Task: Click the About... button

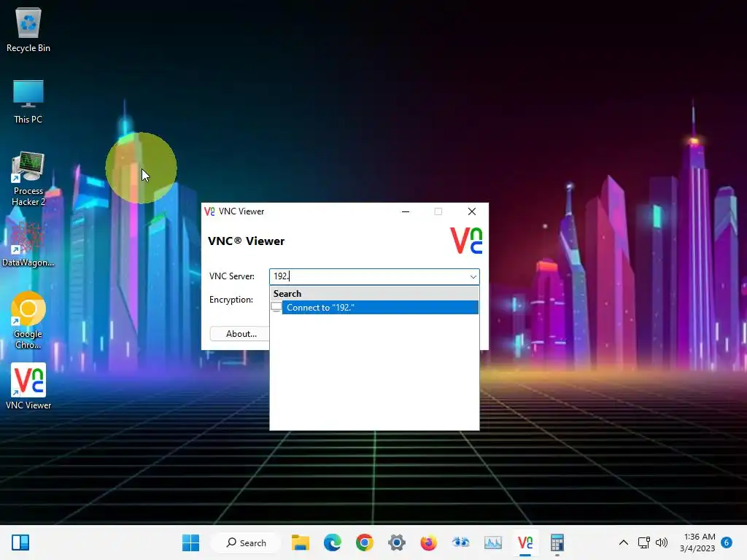Action: point(241,334)
